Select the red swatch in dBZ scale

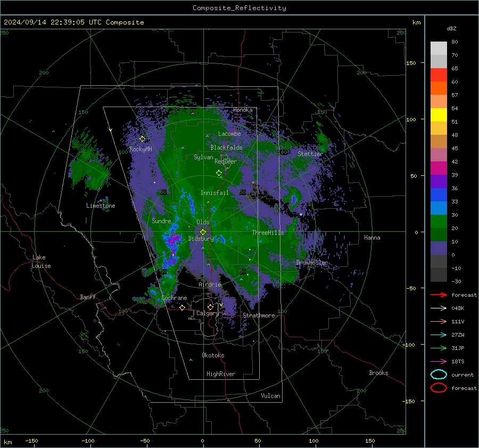[439, 75]
